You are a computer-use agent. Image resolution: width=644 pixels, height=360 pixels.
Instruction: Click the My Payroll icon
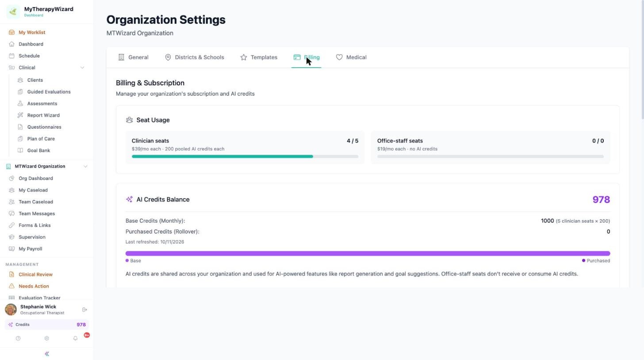point(11,249)
